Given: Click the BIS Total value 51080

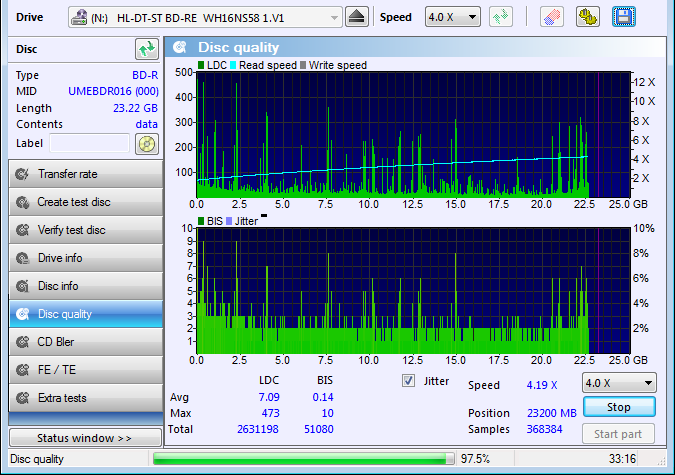Looking at the screenshot, I should 319,429.
